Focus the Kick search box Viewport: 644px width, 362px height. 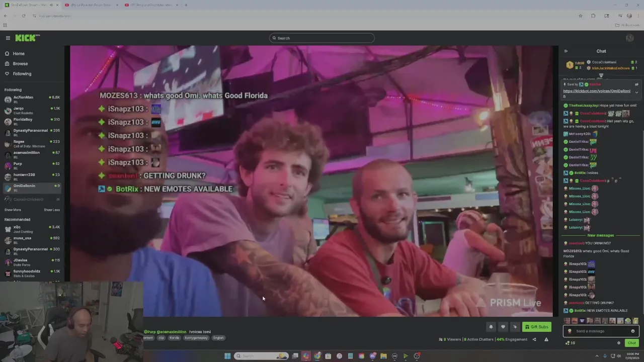pyautogui.click(x=322, y=38)
